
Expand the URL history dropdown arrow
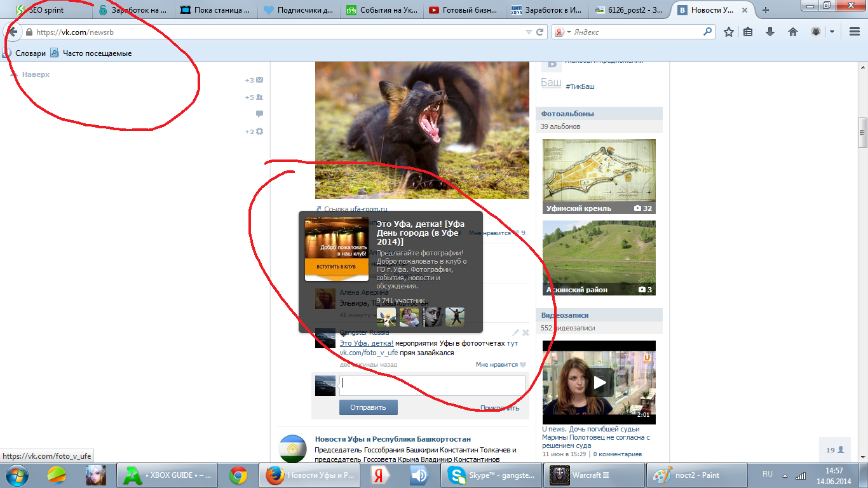529,32
